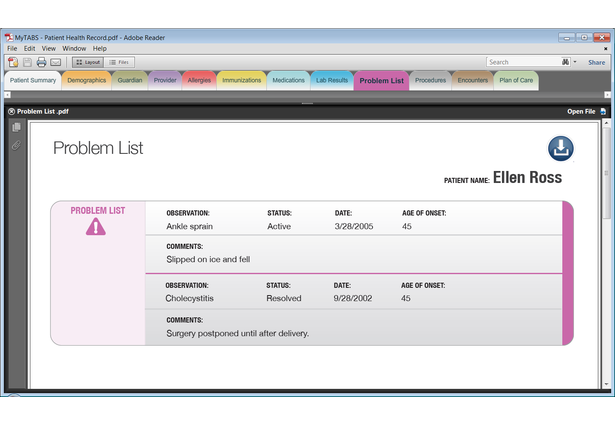Print the document with printer icon
615x424 pixels.
(x=41, y=62)
